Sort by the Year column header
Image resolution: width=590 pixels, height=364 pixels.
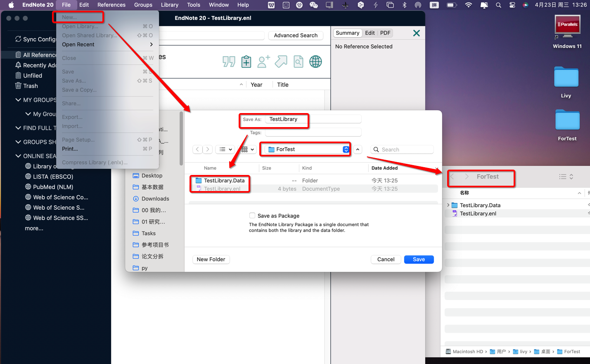[256, 85]
